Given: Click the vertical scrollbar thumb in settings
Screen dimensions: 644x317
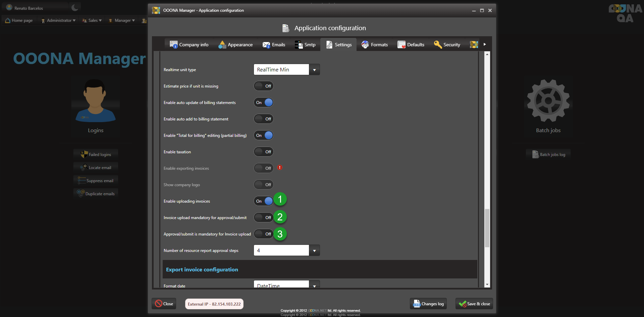Looking at the screenshot, I should 487,228.
